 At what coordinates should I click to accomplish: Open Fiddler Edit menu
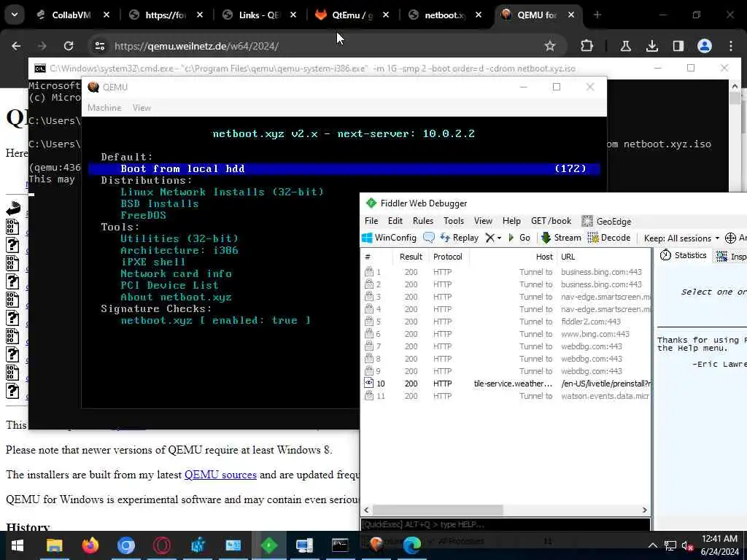click(x=395, y=221)
